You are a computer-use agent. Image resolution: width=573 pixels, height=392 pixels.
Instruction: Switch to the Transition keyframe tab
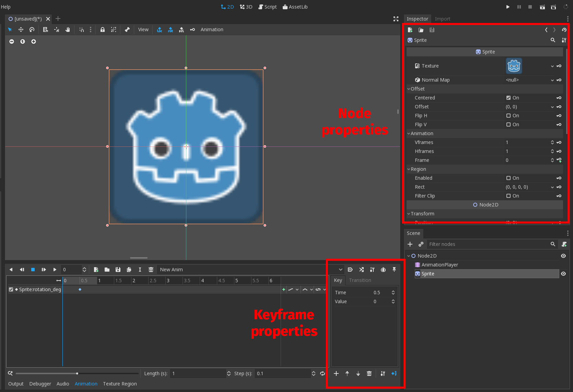pos(360,280)
